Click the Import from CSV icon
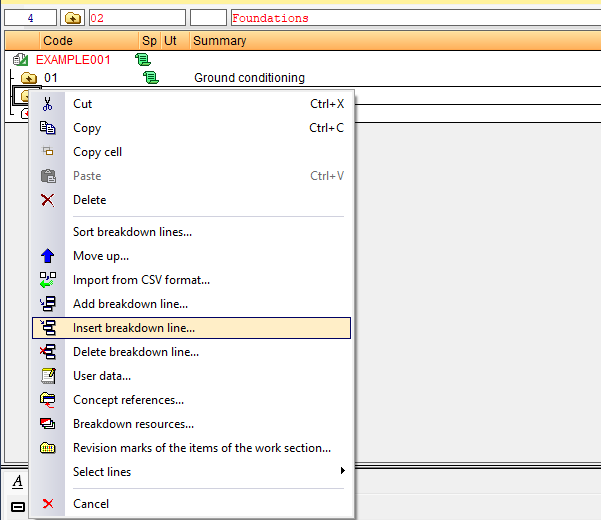This screenshot has width=601, height=520. [x=48, y=280]
